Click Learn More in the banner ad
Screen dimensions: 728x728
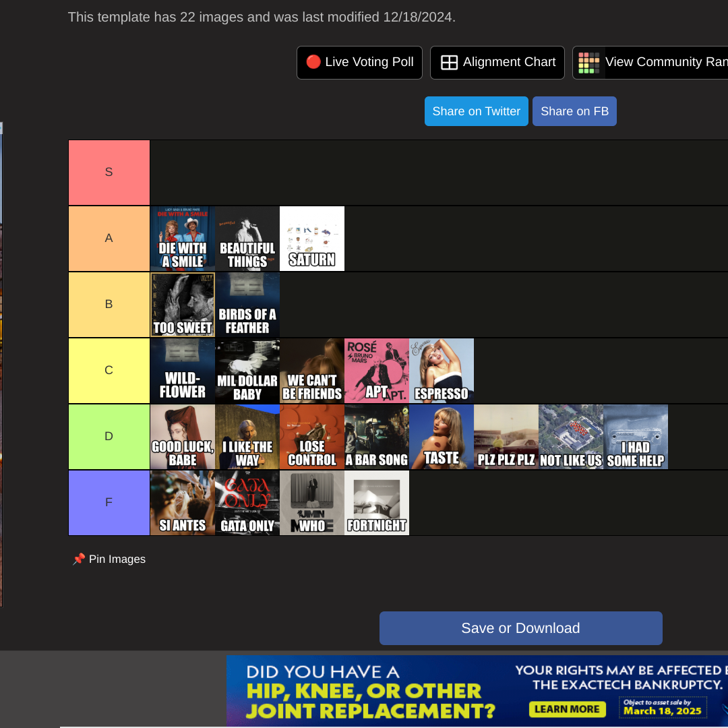pos(568,709)
